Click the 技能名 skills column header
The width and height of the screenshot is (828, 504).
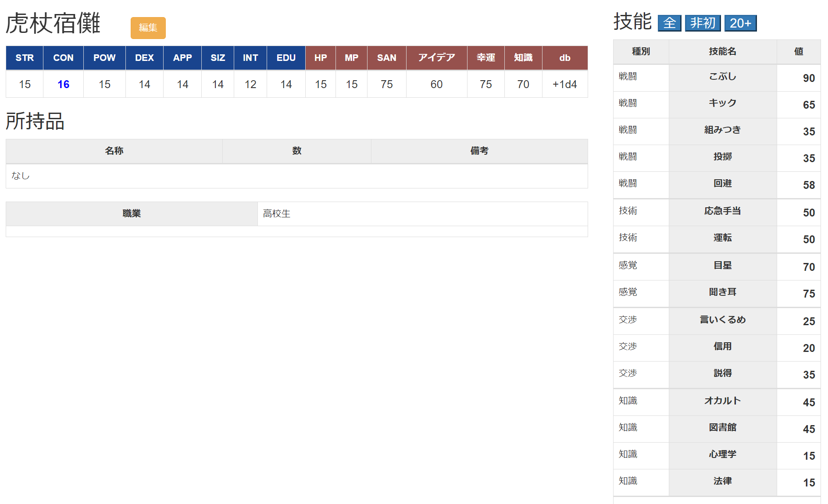(723, 52)
